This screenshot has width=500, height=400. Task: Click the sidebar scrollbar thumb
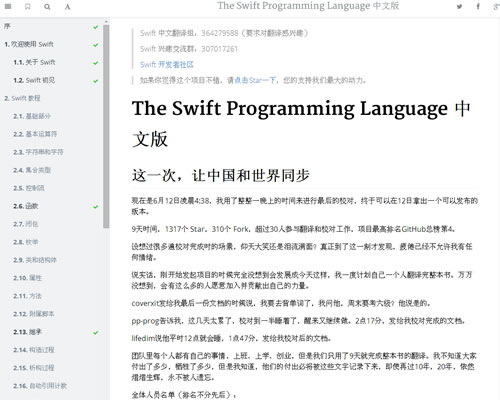pos(106,127)
